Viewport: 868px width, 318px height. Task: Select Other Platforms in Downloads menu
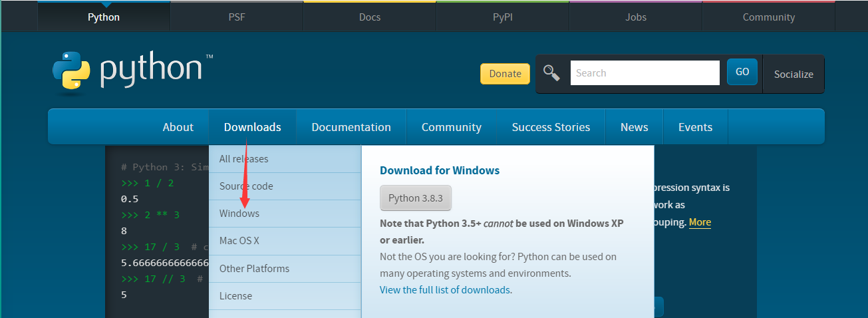[285, 269]
